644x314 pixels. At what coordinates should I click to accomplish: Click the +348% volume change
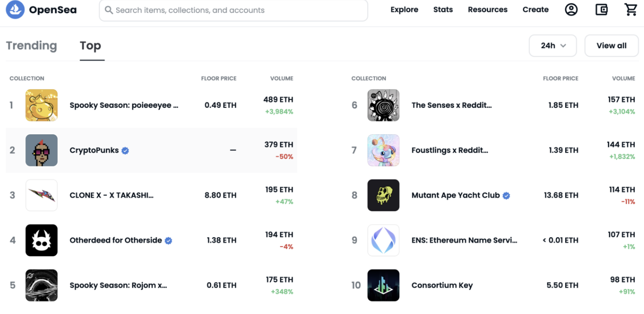[282, 292]
